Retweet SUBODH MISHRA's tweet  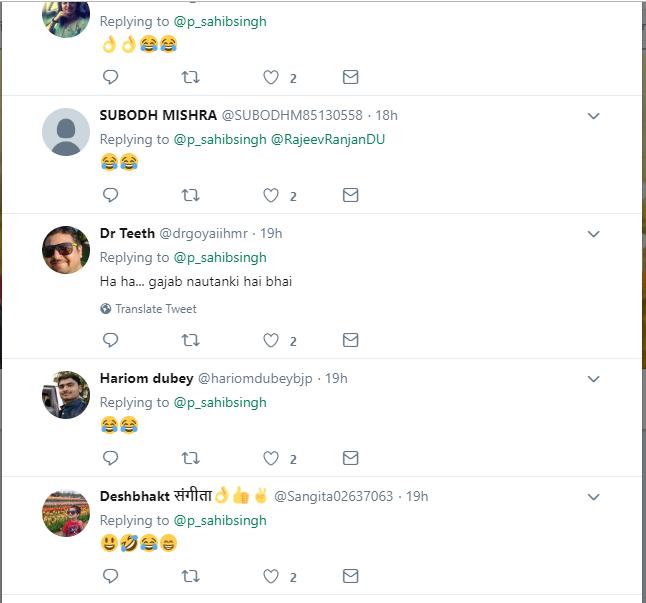pyautogui.click(x=190, y=195)
